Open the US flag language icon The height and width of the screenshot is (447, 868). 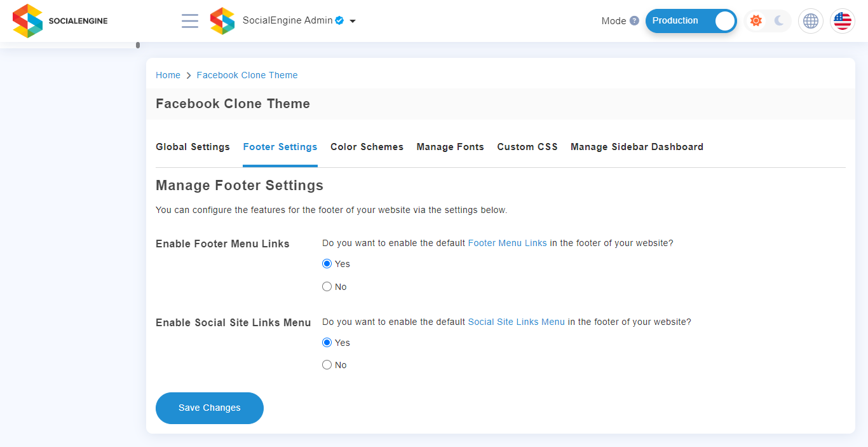843,21
